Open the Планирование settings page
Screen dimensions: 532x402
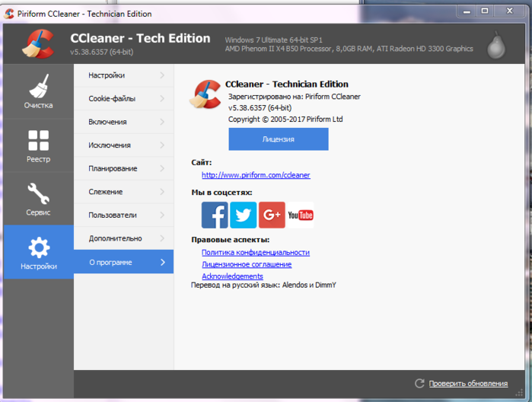pyautogui.click(x=123, y=168)
